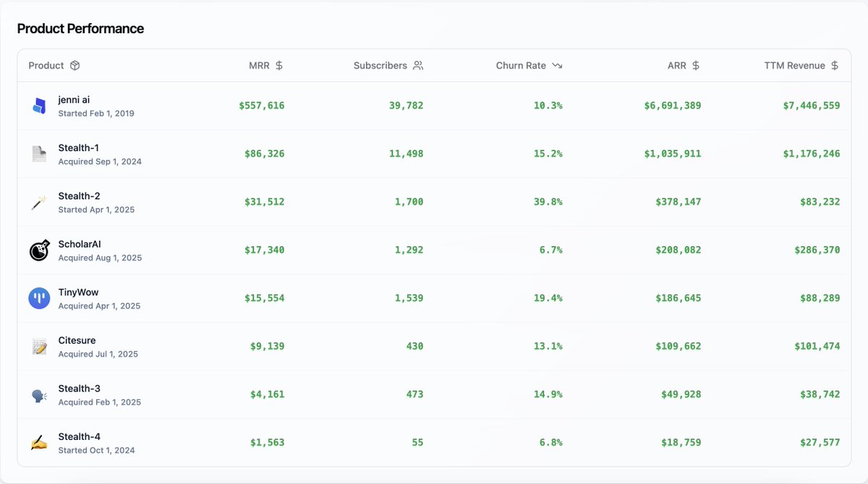Select the TinyWow product name
The height and width of the screenshot is (484, 868).
pyautogui.click(x=78, y=292)
